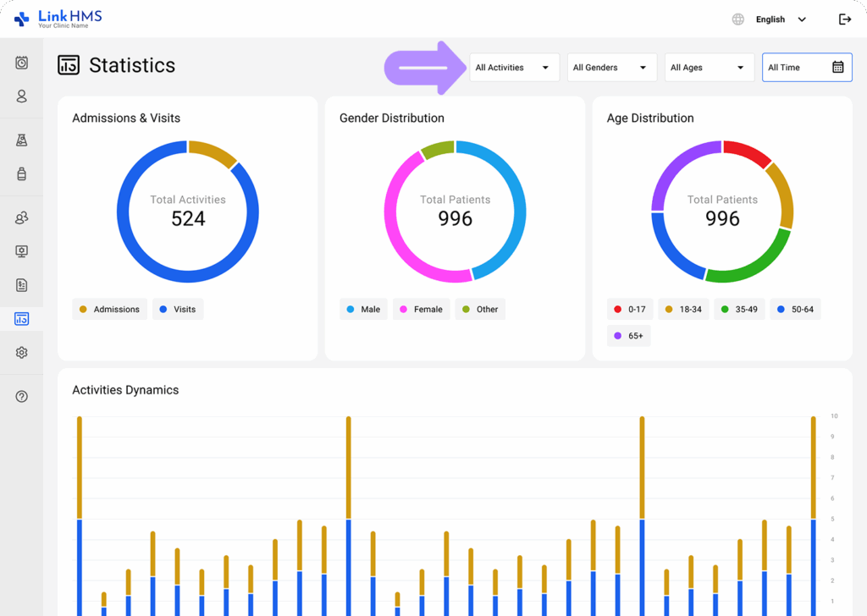Open the All Activities dropdown

click(514, 67)
